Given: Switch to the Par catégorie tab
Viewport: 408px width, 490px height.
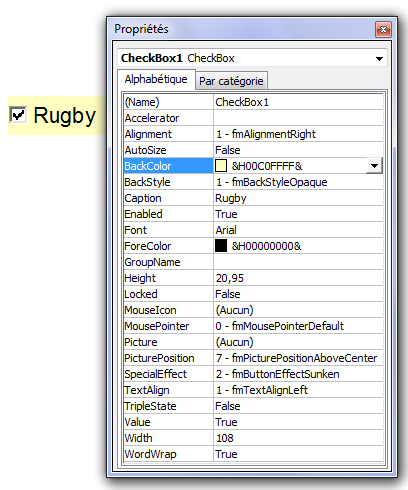Looking at the screenshot, I should pyautogui.click(x=231, y=81).
